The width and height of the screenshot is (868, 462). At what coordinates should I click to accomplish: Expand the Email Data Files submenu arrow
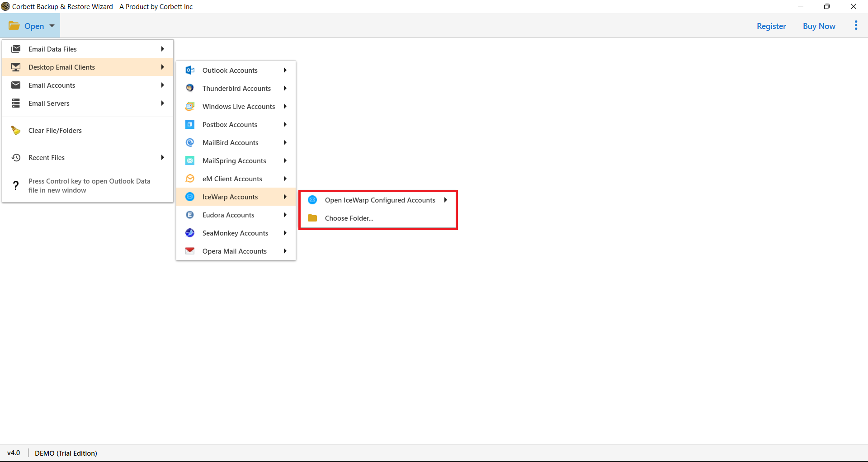(x=162, y=49)
